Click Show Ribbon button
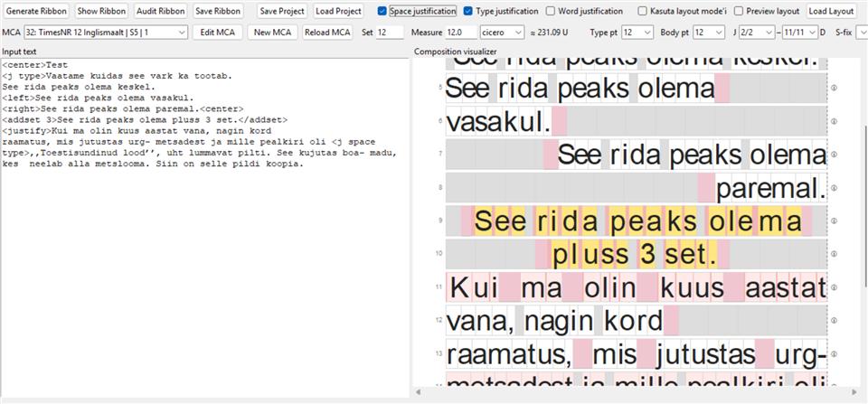Screen dimensions: 868x404 101,11
